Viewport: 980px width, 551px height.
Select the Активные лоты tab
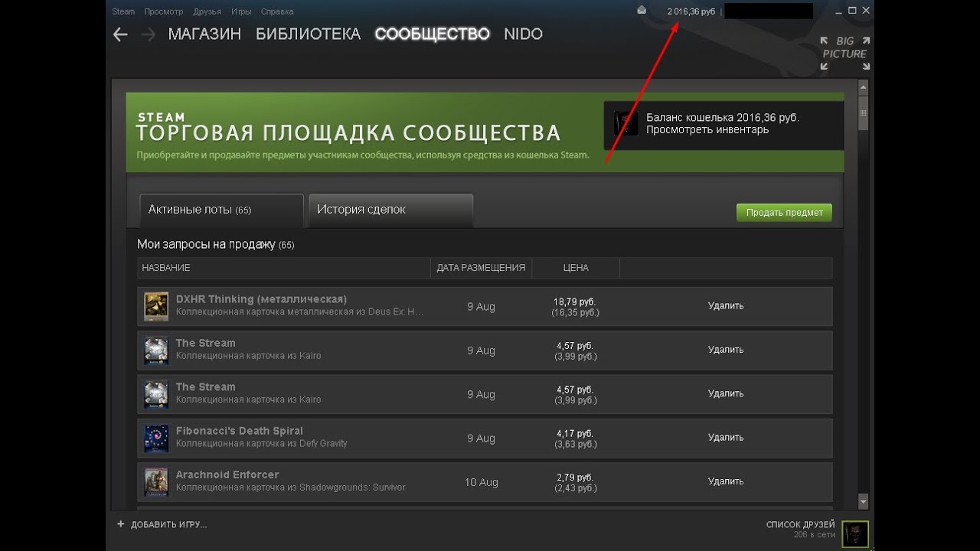tap(221, 210)
